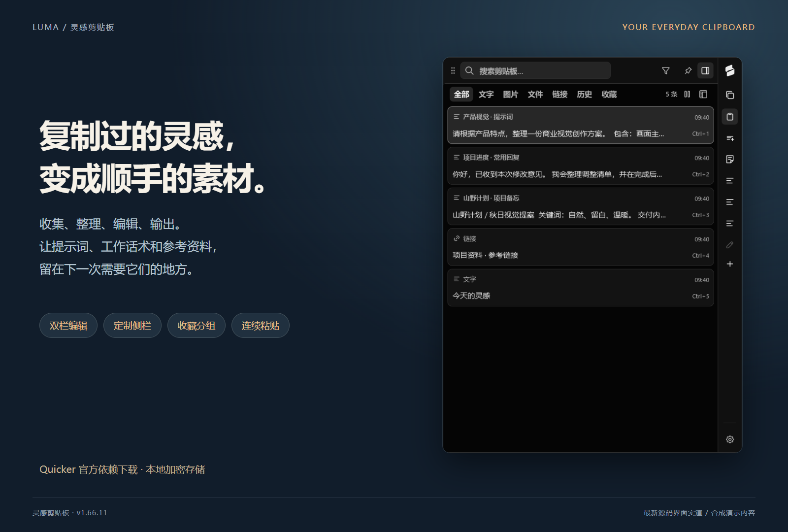The image size is (788, 532).
Task: Toggle the preview pane layout icon
Action: click(703, 94)
